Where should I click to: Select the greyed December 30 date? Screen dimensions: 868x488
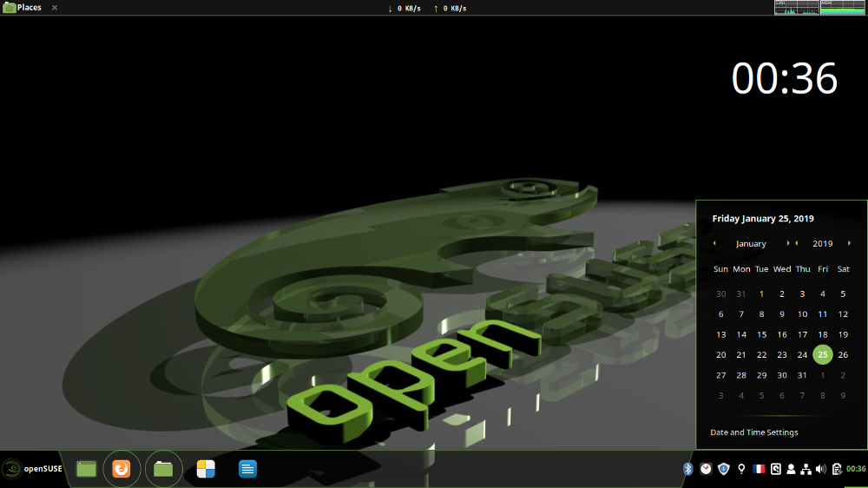[x=720, y=293]
